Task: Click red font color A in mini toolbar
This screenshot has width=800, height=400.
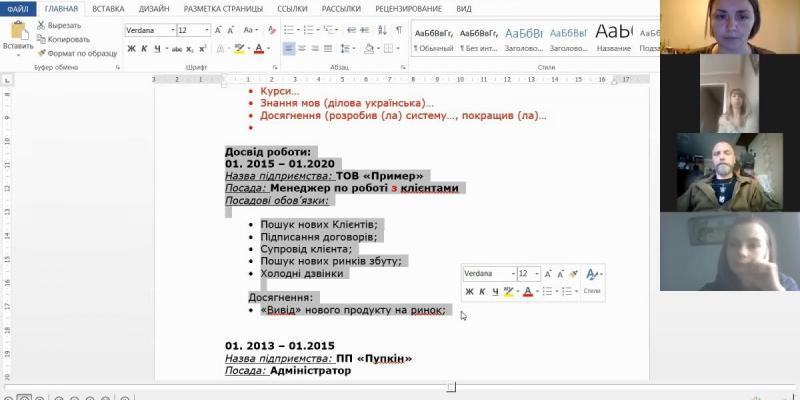Action: 528,292
